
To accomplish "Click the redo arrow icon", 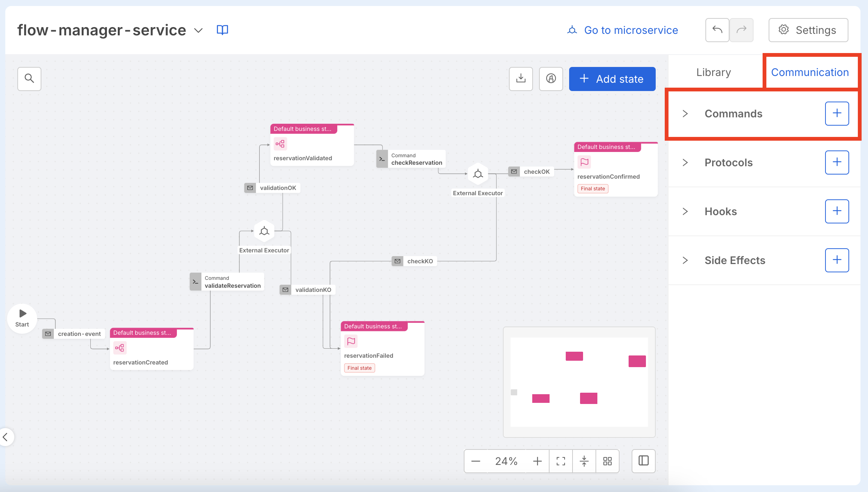I will coord(741,30).
